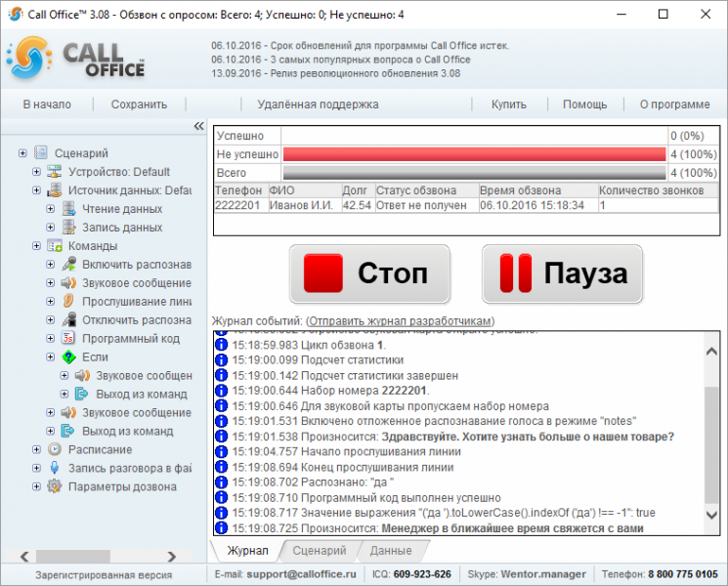This screenshot has width=728, height=586.
Task: Select the Выход из команд item under Если
Action: tap(141, 394)
